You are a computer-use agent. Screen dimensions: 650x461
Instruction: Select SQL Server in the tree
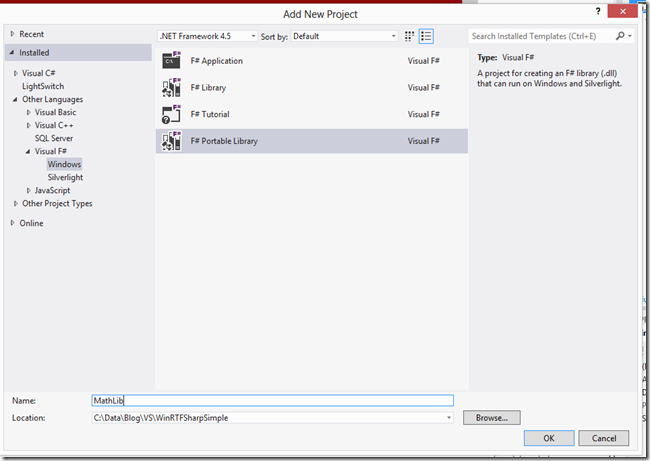(x=54, y=138)
